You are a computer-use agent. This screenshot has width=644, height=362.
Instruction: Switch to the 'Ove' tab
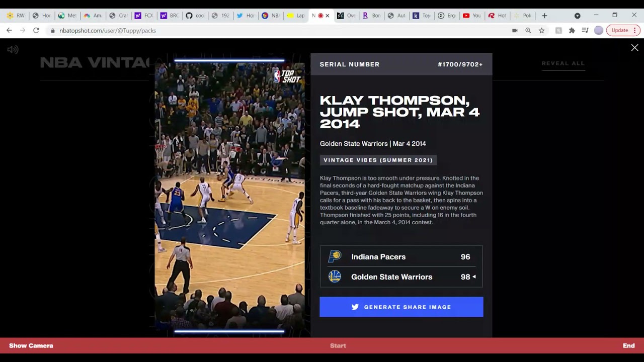(x=346, y=16)
